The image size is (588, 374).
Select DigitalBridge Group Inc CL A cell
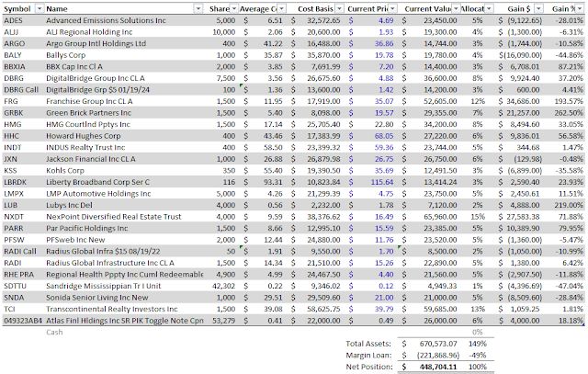click(96, 78)
